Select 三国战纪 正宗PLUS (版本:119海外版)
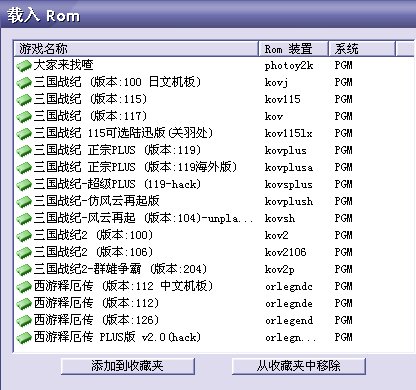The height and width of the screenshot is (390, 416). click(x=135, y=167)
